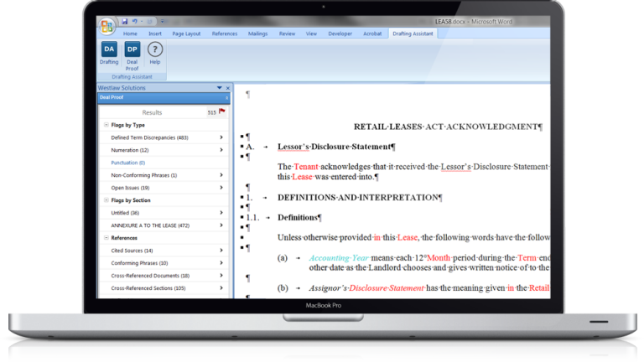This screenshot has height=362, width=644.
Task: Select Open Issues (19) in results
Action: click(x=130, y=188)
